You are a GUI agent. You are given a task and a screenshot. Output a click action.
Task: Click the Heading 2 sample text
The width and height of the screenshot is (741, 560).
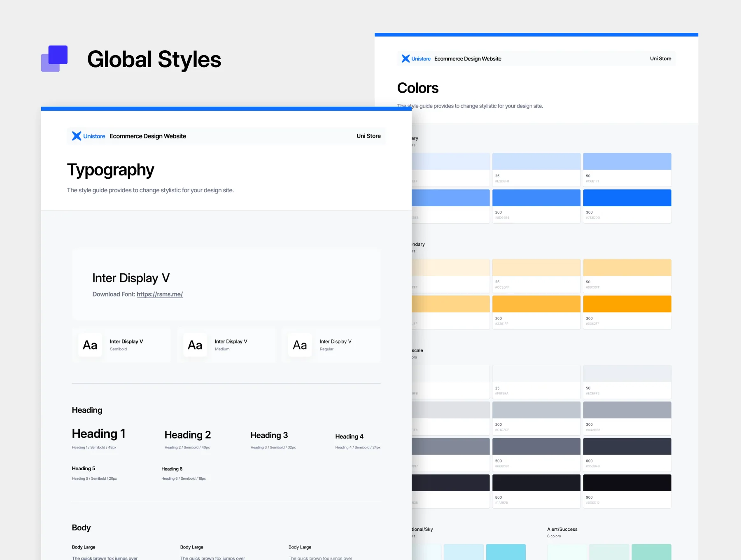pos(188,435)
